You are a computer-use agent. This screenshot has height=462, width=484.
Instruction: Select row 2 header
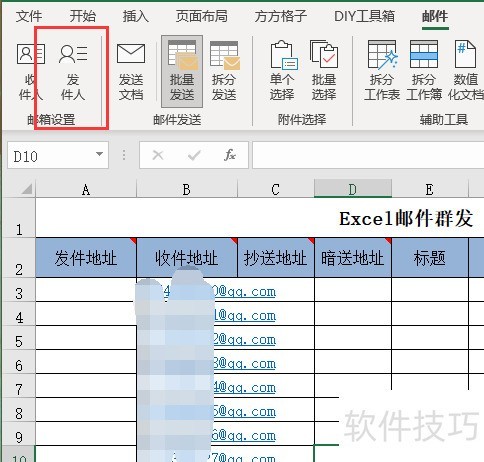(19, 258)
